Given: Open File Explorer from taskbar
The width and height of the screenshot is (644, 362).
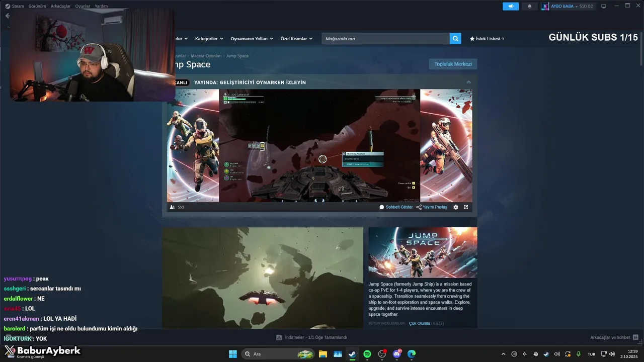Looking at the screenshot, I should tap(323, 354).
